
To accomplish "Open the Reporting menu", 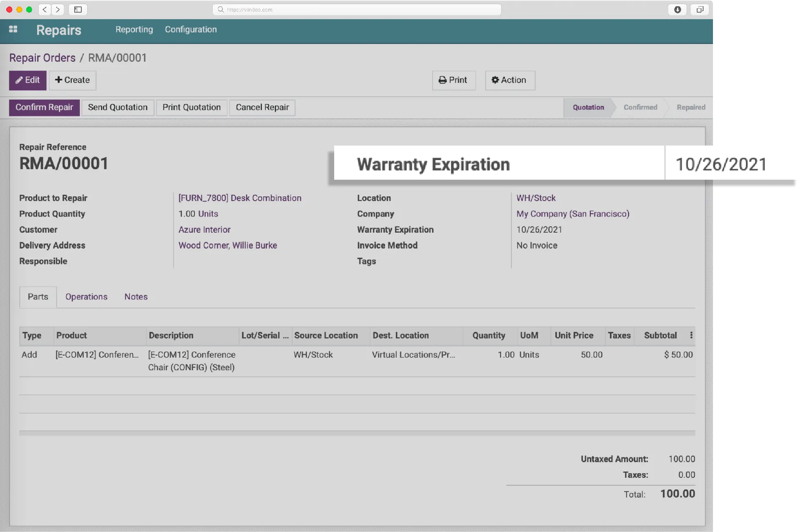I will click(x=133, y=29).
